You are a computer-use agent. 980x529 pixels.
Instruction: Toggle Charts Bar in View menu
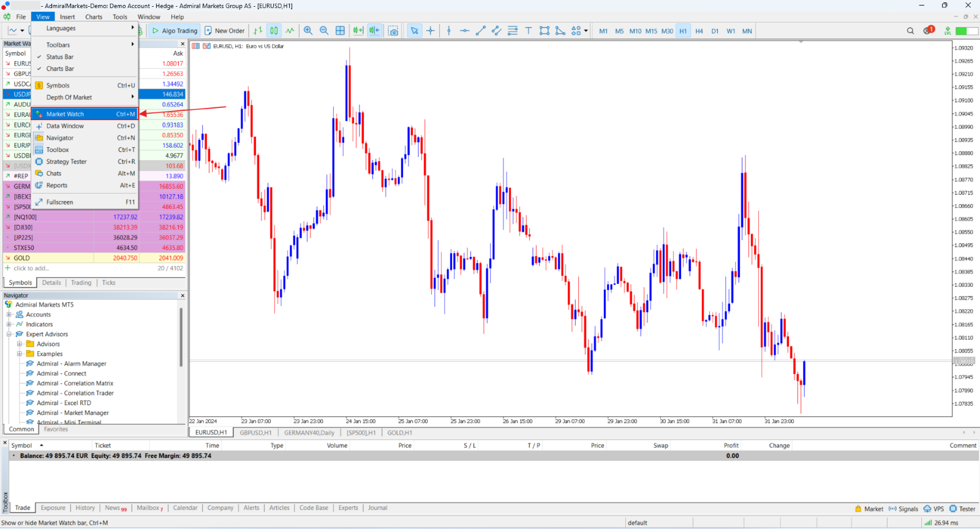point(85,69)
